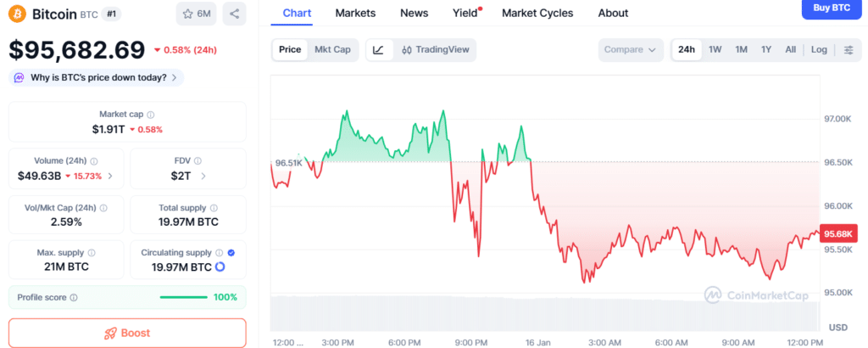Viewport: 868px width, 348px height.
Task: Click the Buy BTC button
Action: 832,8
